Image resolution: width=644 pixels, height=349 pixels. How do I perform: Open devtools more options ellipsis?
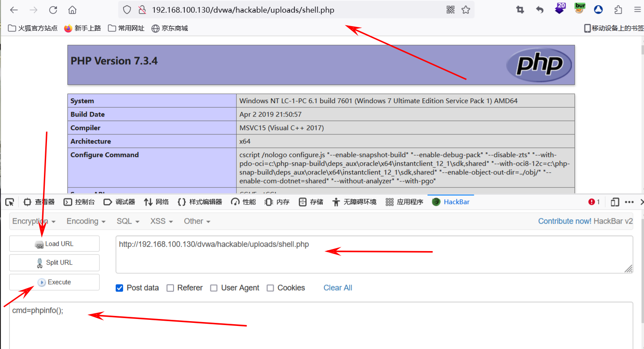click(x=629, y=202)
